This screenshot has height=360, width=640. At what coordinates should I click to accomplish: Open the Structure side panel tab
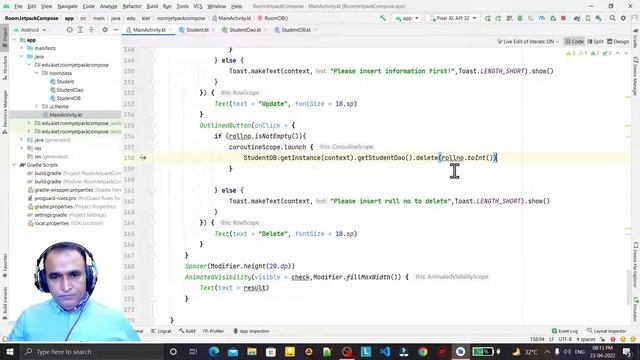pos(5,68)
